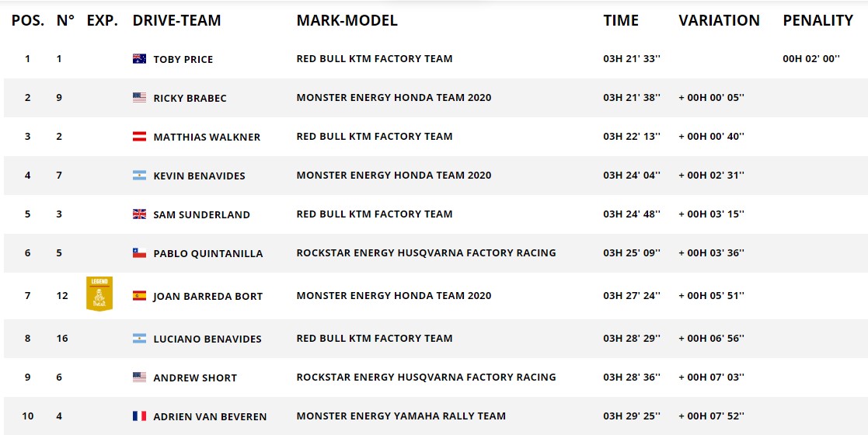Open Kevin Benavides rider name
Image resolution: width=868 pixels, height=435 pixels.
pyautogui.click(x=199, y=176)
